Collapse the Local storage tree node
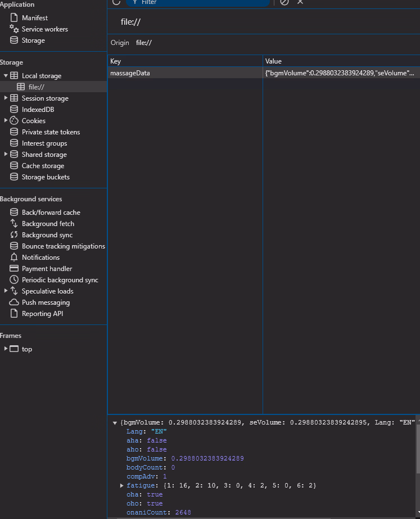Screen dimensions: 420x519 click(6, 76)
